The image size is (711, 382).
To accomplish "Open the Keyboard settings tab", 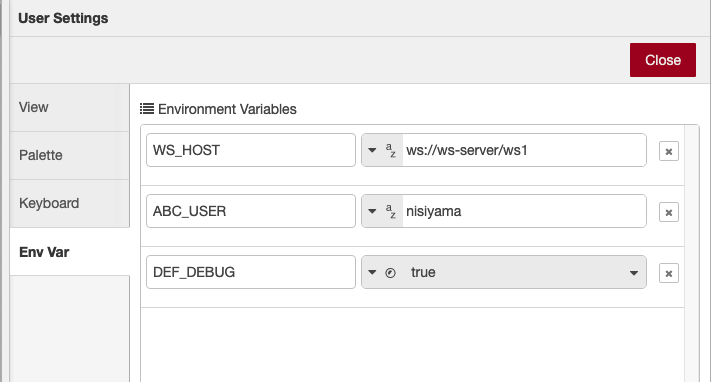I will click(x=69, y=203).
